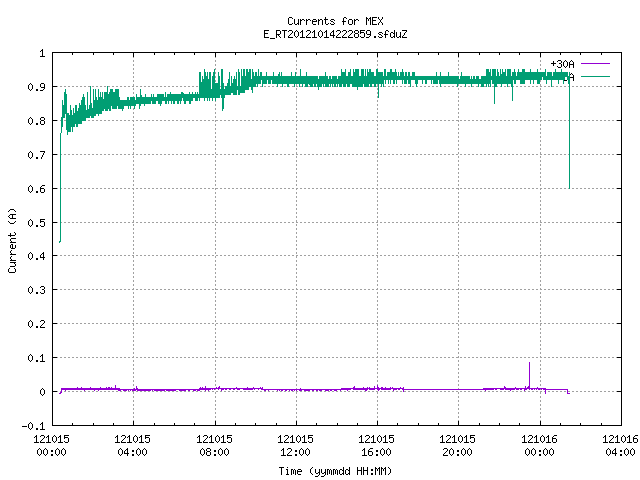Click the 'Current (A)' y-axis label

pos(12,240)
